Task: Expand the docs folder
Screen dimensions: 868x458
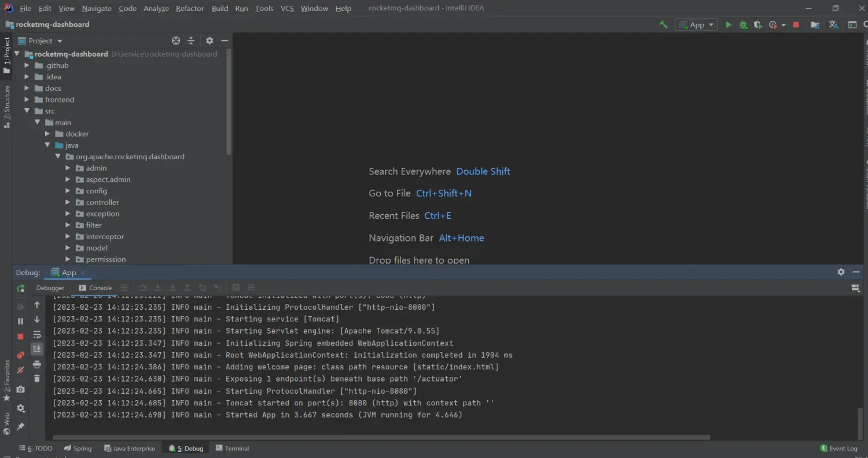Action: [x=27, y=88]
